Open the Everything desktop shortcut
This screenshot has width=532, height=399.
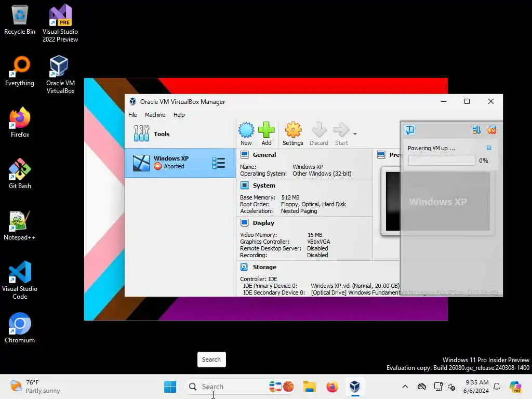(x=20, y=71)
